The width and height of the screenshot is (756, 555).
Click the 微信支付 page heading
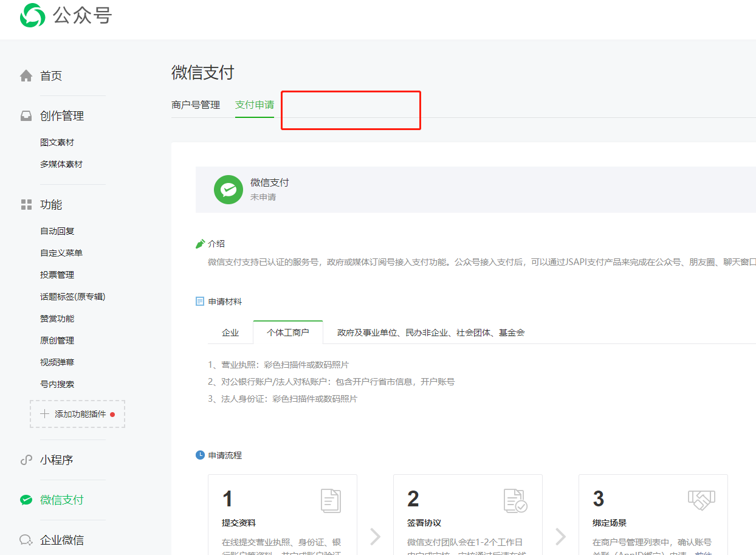coord(203,73)
